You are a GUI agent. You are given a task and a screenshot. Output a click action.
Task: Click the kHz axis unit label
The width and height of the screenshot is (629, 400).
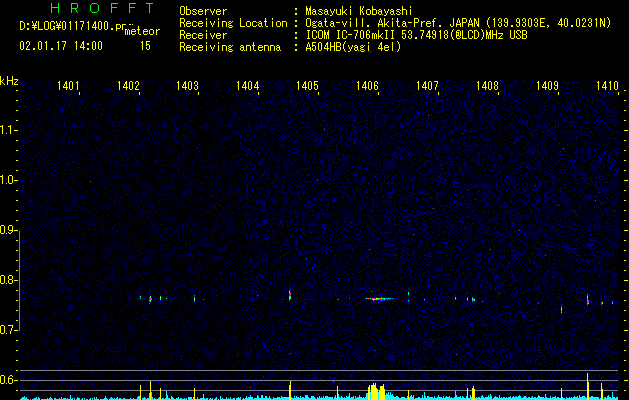[x=9, y=81]
